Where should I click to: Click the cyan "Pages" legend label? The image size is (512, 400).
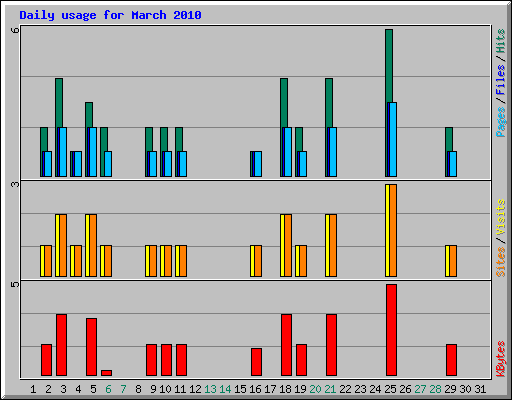[501, 122]
